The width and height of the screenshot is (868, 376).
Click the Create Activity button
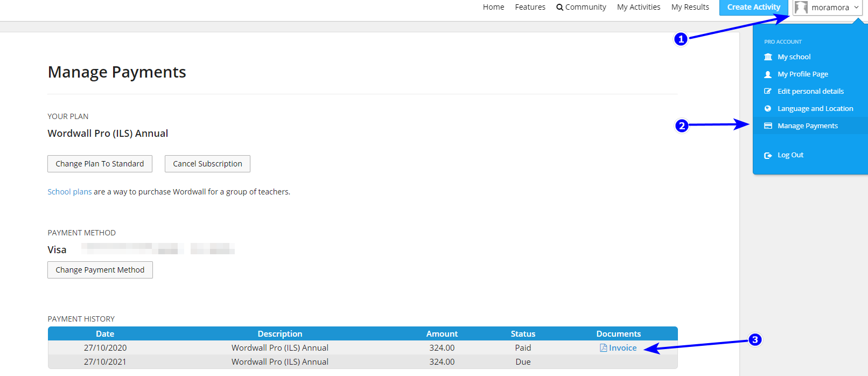pyautogui.click(x=753, y=8)
